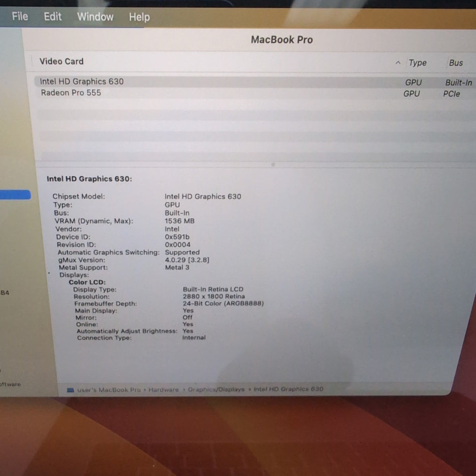
Task: Sort by Video Card column header
Action: [61, 61]
